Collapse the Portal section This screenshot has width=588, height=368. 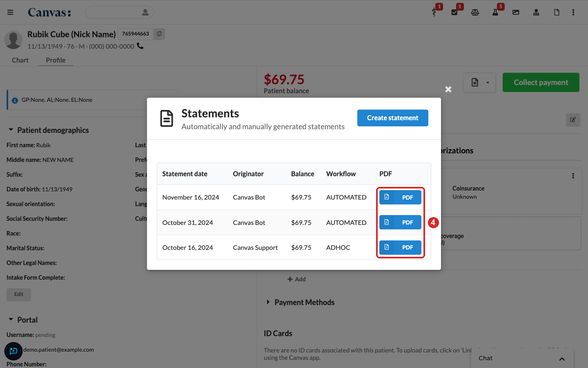[11, 319]
